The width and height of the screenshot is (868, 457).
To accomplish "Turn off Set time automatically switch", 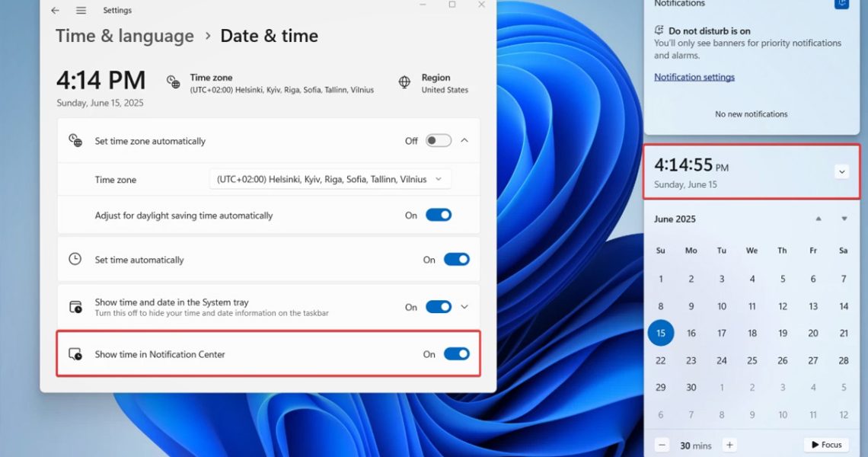I will coord(457,259).
